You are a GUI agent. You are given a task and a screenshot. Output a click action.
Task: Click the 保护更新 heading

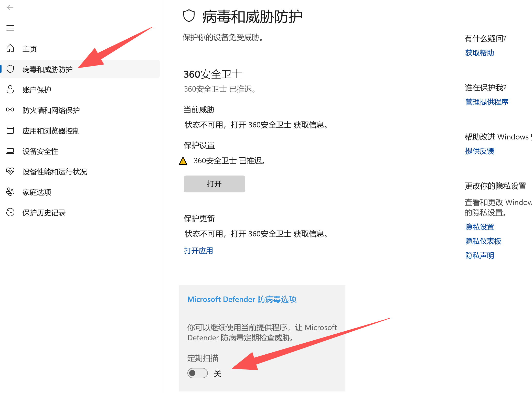(x=199, y=219)
